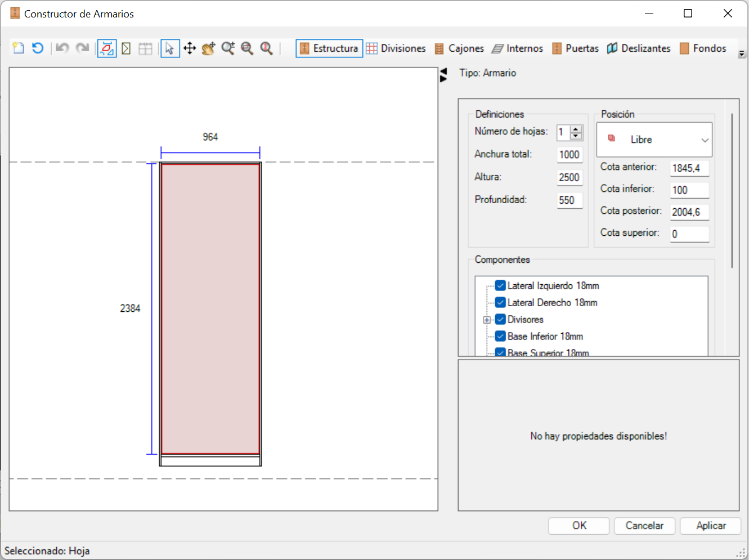Toggle the dimensions display icon

107,48
